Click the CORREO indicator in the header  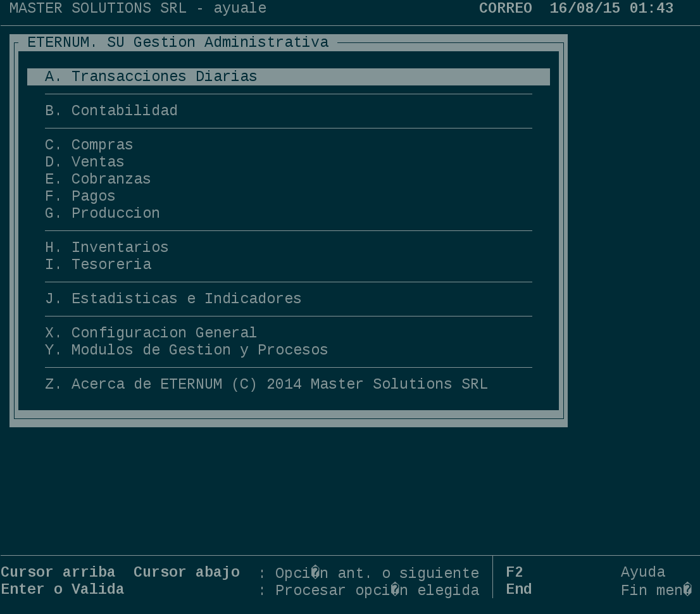[505, 8]
